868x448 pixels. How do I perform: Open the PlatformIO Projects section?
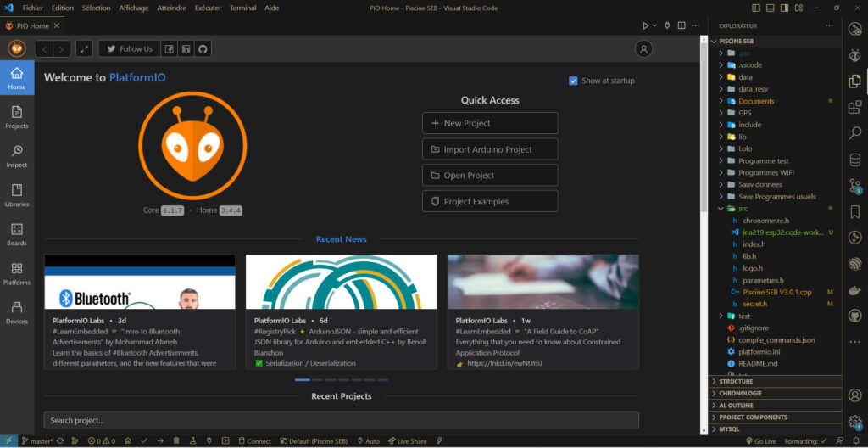click(17, 118)
